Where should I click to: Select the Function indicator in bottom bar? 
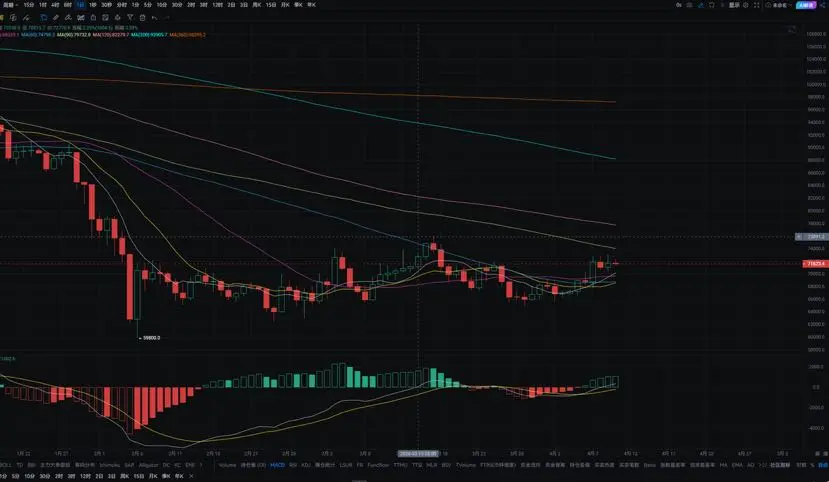tap(379, 465)
